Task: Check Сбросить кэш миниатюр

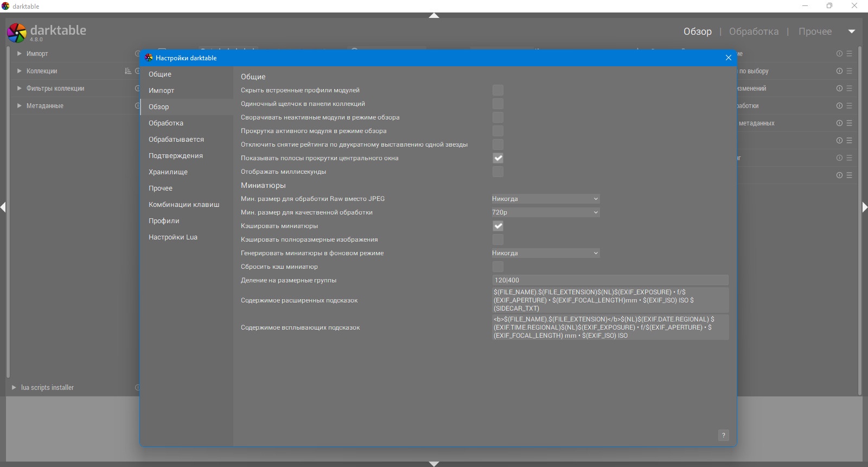Action: click(x=498, y=267)
